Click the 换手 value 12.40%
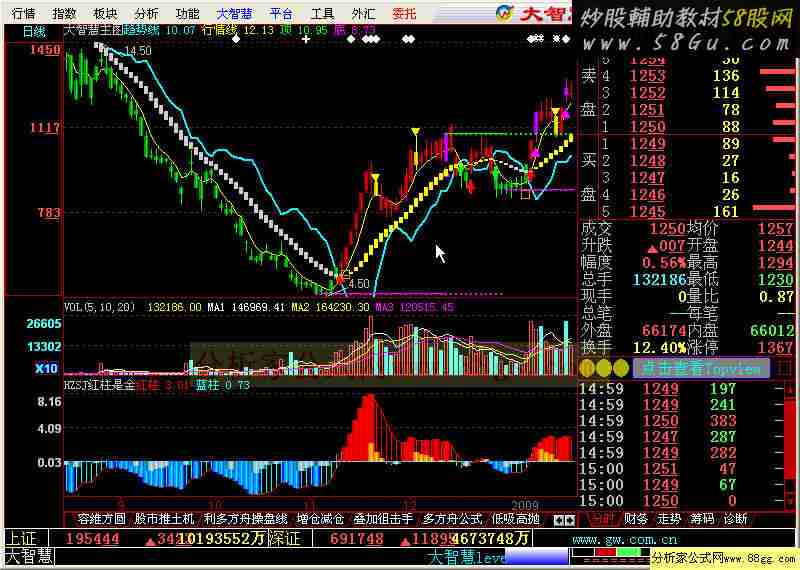This screenshot has width=800, height=570. point(659,348)
